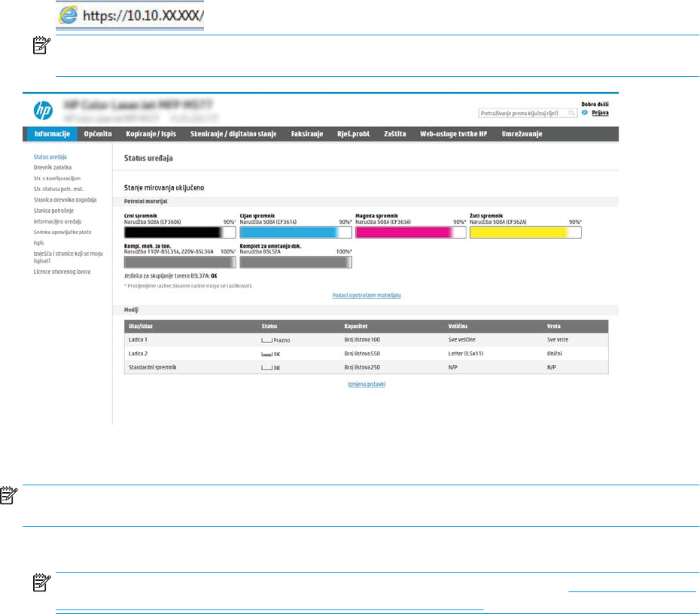Click the cyan cartridge level bar
The height and width of the screenshot is (614, 700).
(x=296, y=233)
